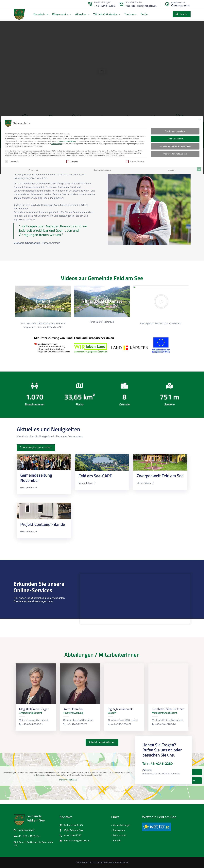Open the Tourismus menu item

130,14
